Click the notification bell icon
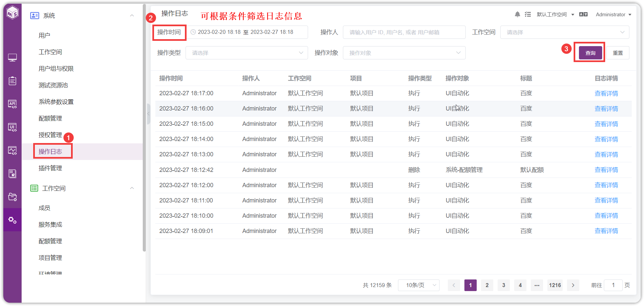This screenshot has width=644, height=306. (518, 14)
